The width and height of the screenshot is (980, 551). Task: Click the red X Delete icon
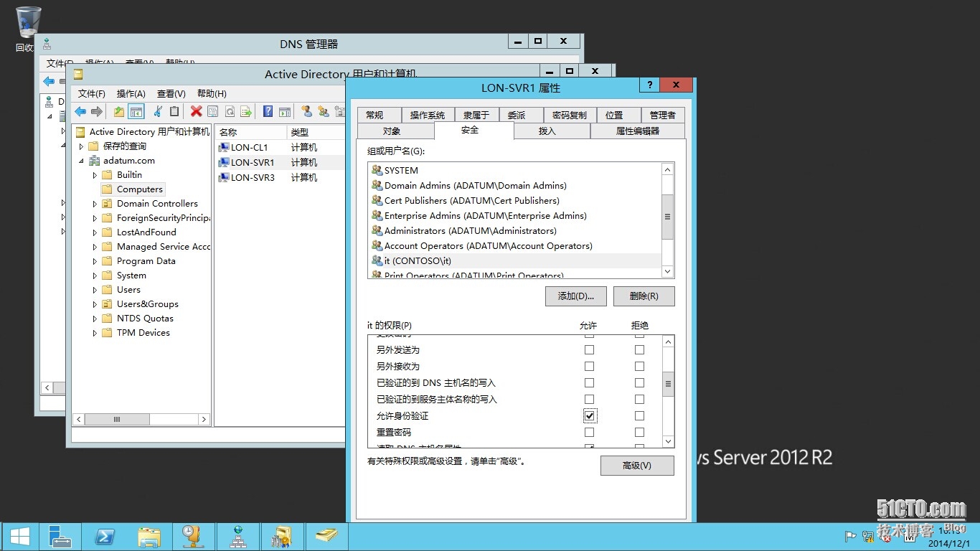click(x=196, y=111)
